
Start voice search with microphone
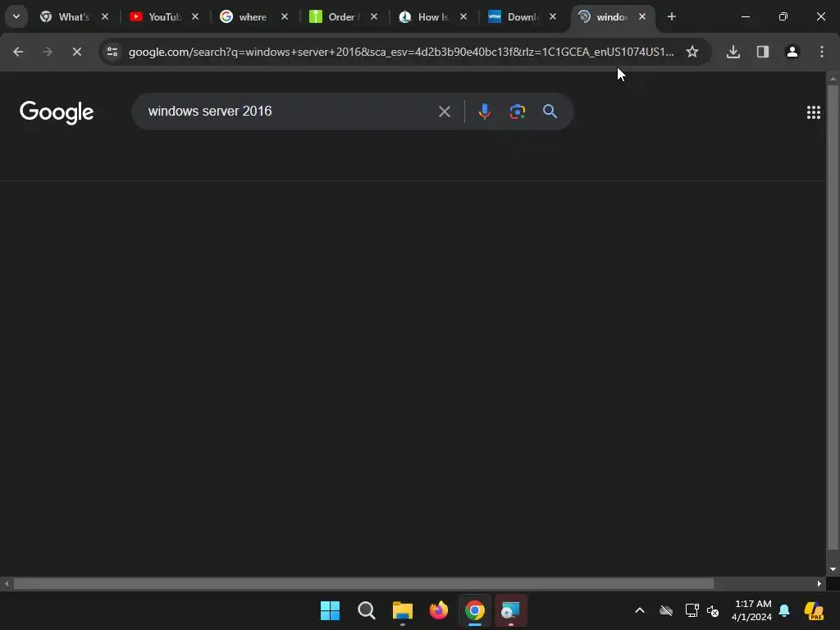click(484, 112)
